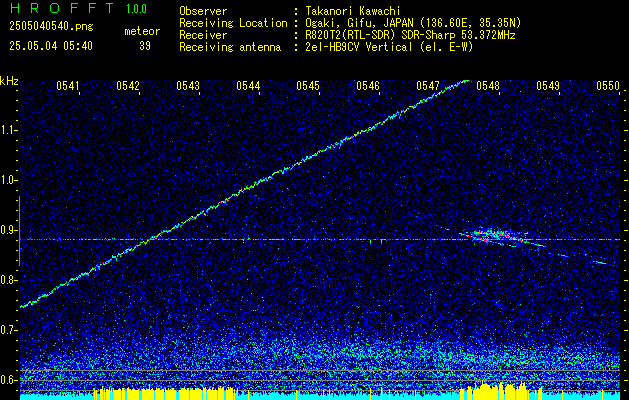Viewport: 629px width, 400px height.
Task: Click the 1.1 kHz axis label
Action: coord(8,130)
